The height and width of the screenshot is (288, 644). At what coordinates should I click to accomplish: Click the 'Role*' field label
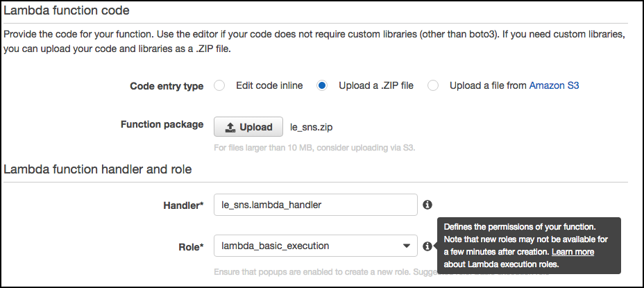(x=192, y=246)
